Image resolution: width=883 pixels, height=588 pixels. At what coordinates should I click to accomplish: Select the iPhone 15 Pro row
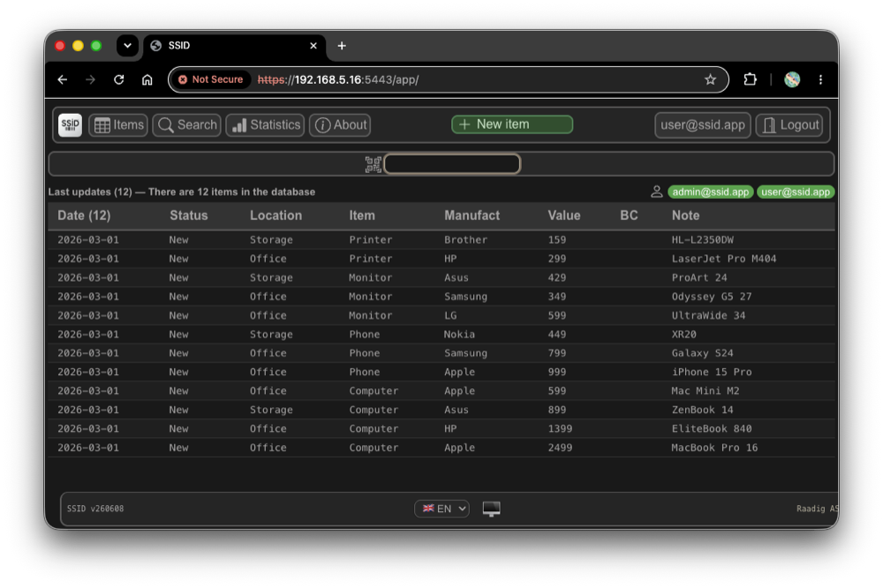point(441,373)
